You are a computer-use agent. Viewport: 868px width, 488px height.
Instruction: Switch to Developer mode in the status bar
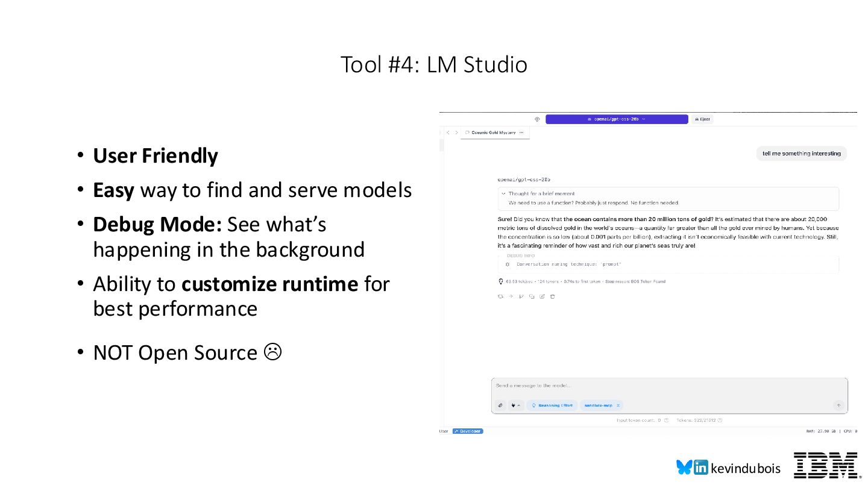pyautogui.click(x=468, y=431)
